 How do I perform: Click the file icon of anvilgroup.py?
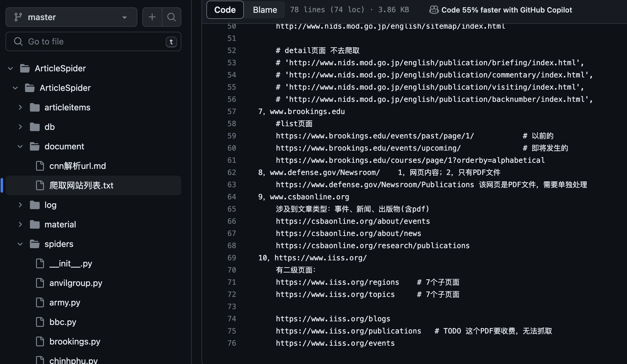pyautogui.click(x=40, y=283)
